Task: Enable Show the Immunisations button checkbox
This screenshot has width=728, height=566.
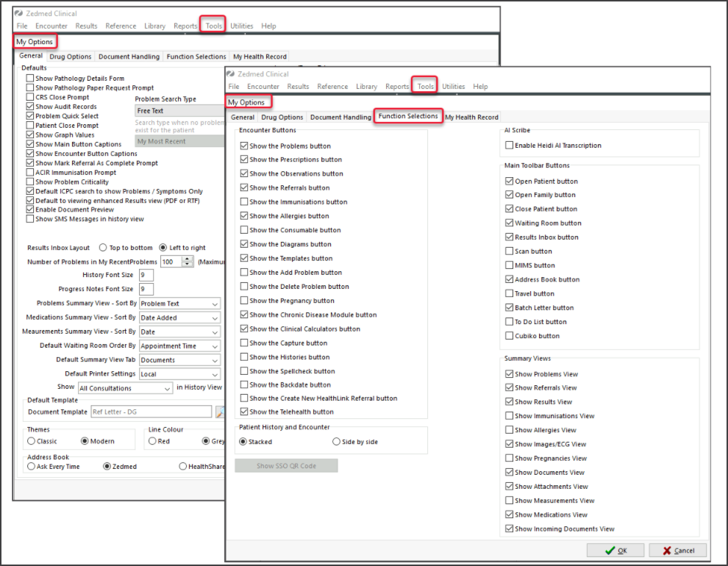Action: (x=244, y=202)
